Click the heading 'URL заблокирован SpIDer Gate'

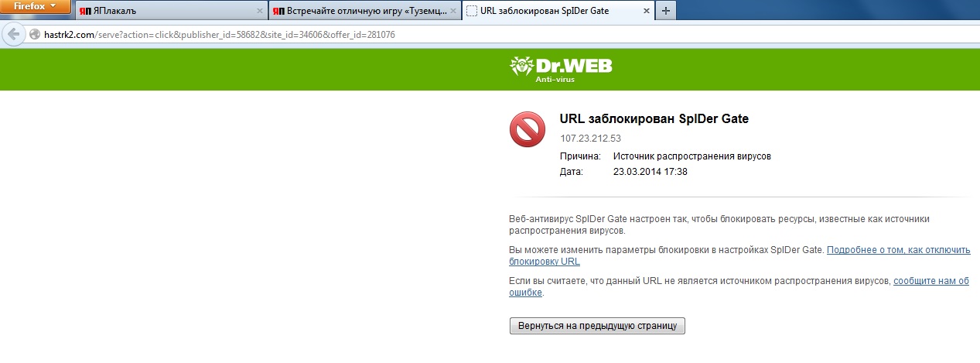click(x=654, y=119)
